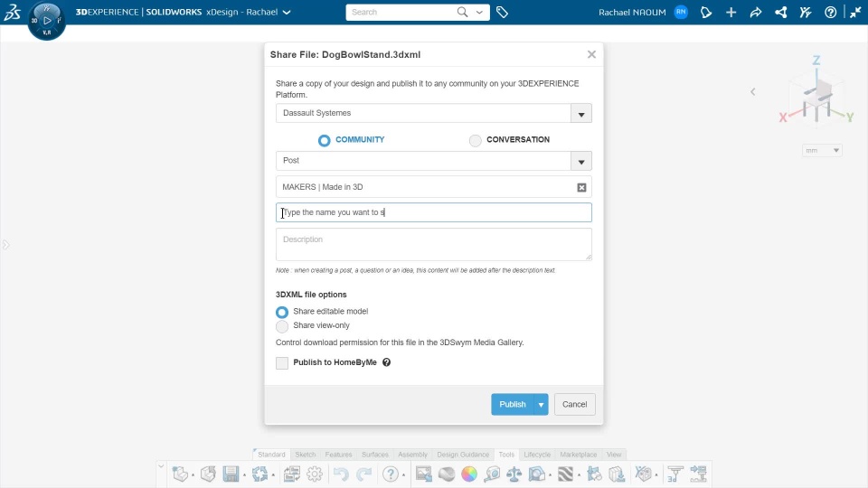
Task: Click the Publish button
Action: [512, 405]
